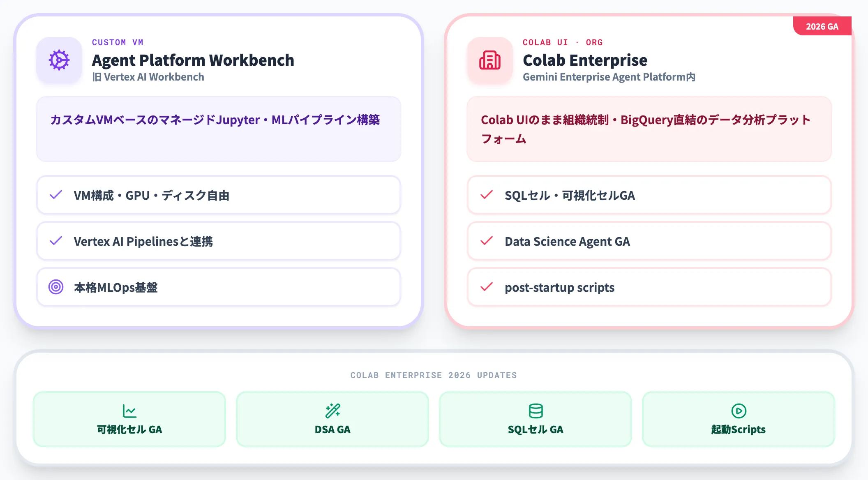This screenshot has height=480, width=868.
Task: Click the VM構成・GPU・ディスク自由 row
Action: coord(219,195)
